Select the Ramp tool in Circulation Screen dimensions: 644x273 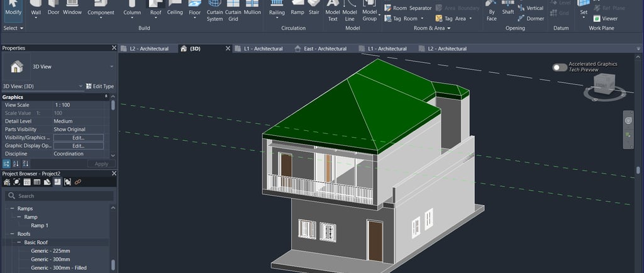coord(297,9)
